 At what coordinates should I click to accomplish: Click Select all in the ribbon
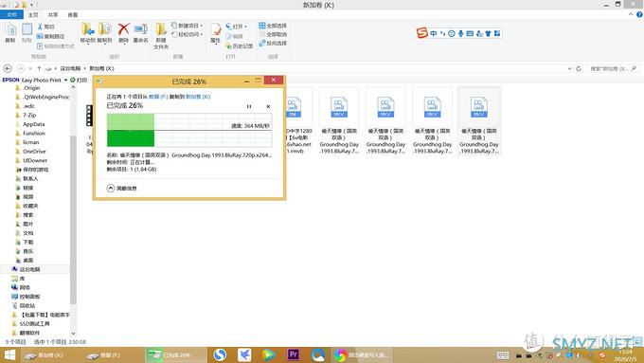tap(273, 26)
